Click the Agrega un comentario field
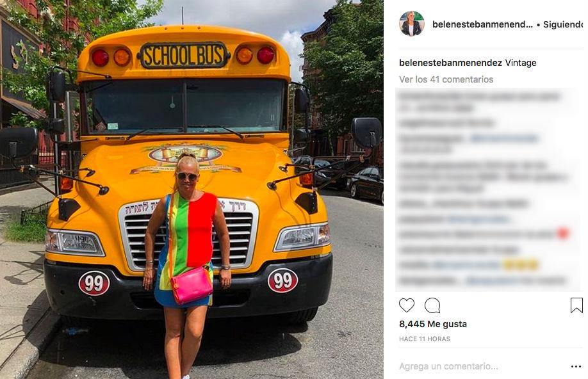This screenshot has width=588, height=379. tap(448, 366)
